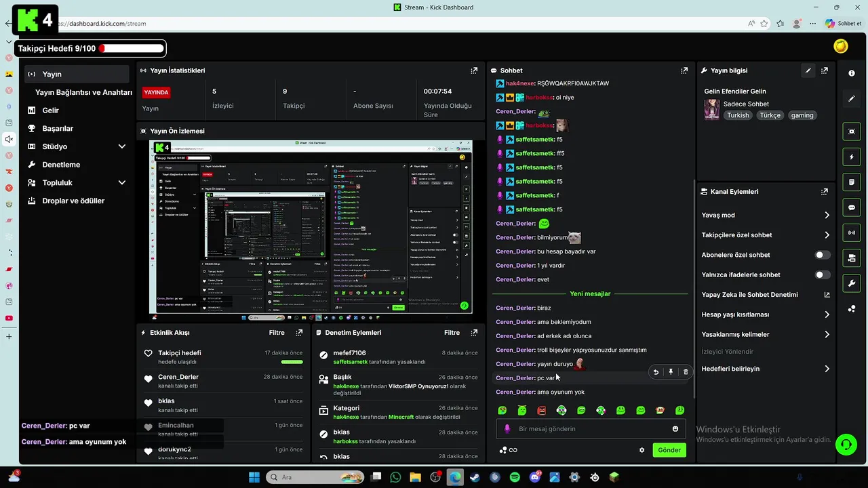Viewport: 868px width, 488px height.
Task: Open Filtre in Denetim Eylemleri panel
Action: 452,333
